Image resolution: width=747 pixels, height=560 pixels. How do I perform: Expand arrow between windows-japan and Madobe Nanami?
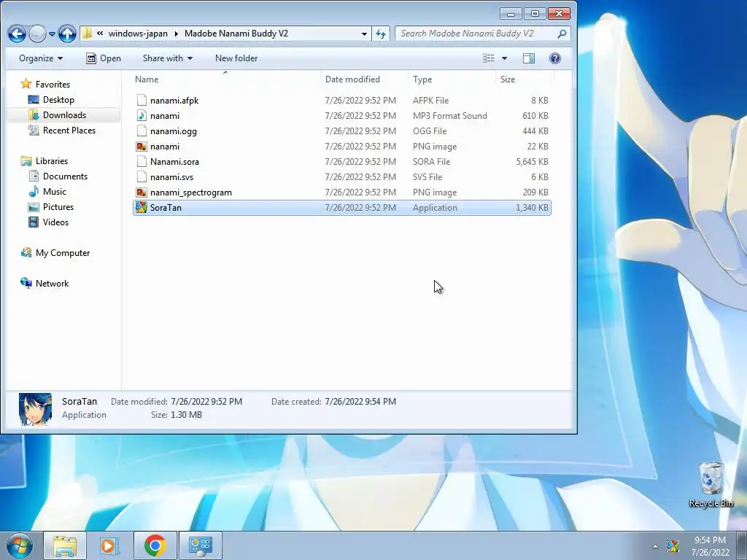click(x=177, y=34)
